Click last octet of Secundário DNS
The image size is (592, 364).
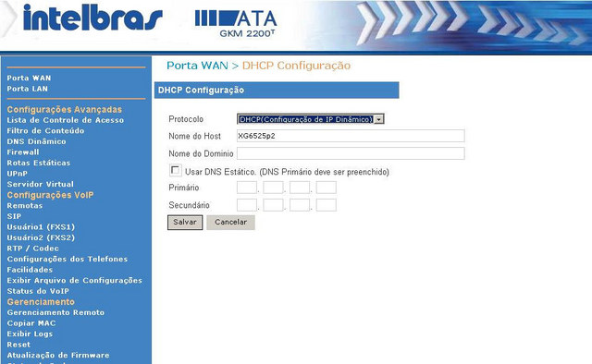[327, 205]
